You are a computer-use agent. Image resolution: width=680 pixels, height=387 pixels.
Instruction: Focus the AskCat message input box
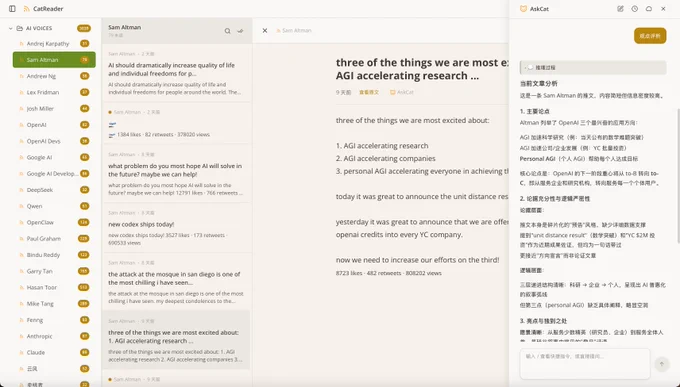585,364
